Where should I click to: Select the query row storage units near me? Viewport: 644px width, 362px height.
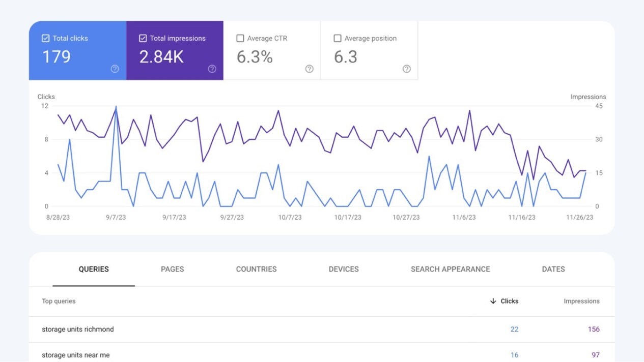pos(76,355)
